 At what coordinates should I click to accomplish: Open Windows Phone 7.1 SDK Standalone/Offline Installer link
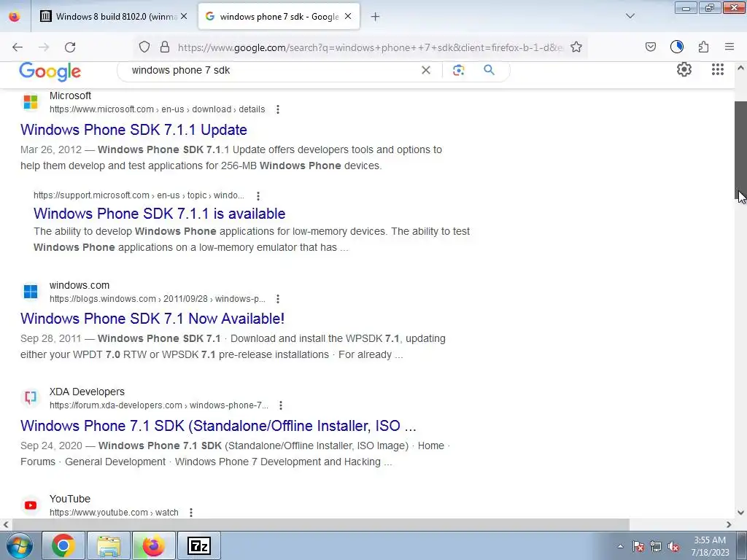[218, 426]
